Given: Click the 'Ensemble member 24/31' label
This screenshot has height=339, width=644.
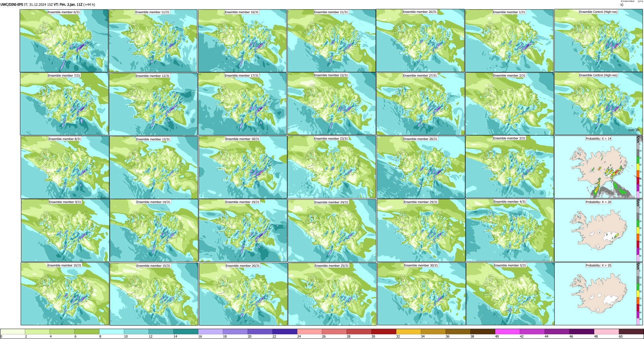Looking at the screenshot, I should coord(331,202).
